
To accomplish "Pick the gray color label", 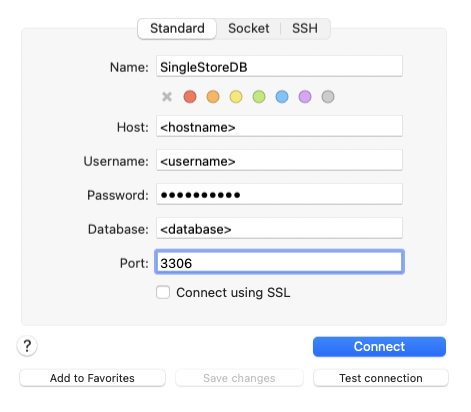I will coord(328,97).
